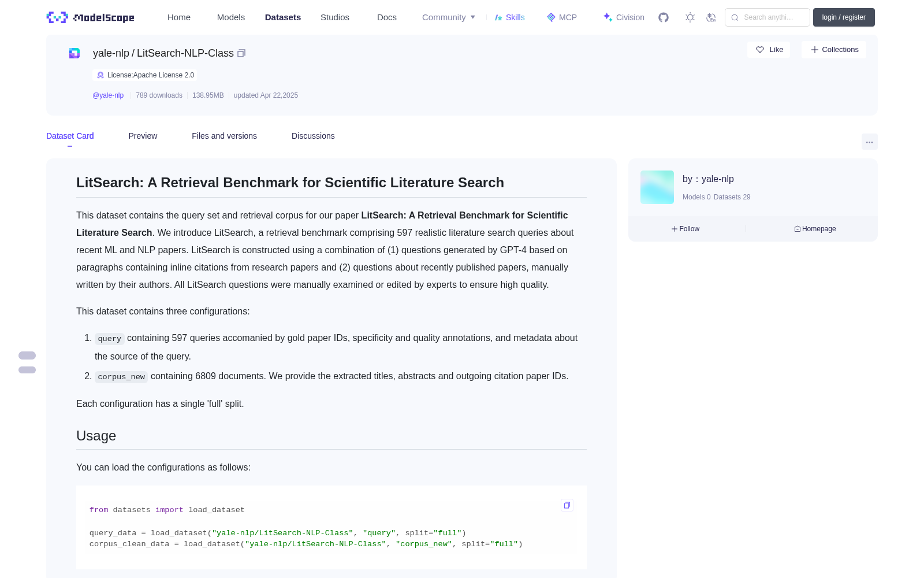Go to Models in navbar

[231, 17]
